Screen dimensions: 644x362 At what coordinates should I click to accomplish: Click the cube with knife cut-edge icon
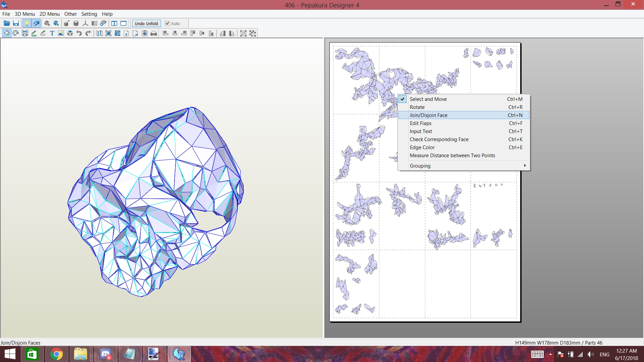coord(67,23)
